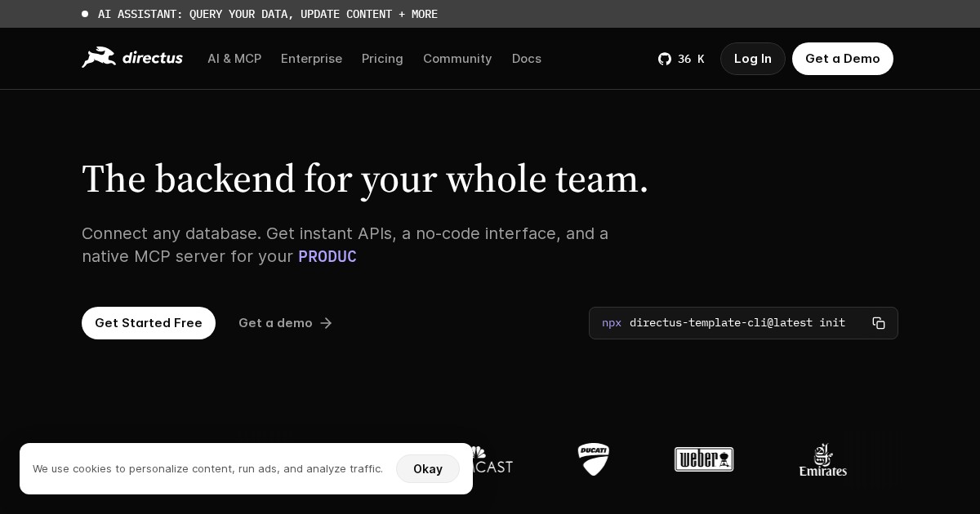
Task: Copy the npx command with copy icon
Action: pyautogui.click(x=879, y=323)
